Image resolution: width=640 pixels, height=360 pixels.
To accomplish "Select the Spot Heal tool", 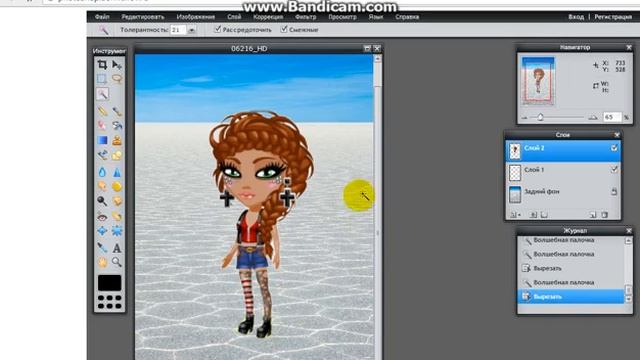I will [x=117, y=216].
